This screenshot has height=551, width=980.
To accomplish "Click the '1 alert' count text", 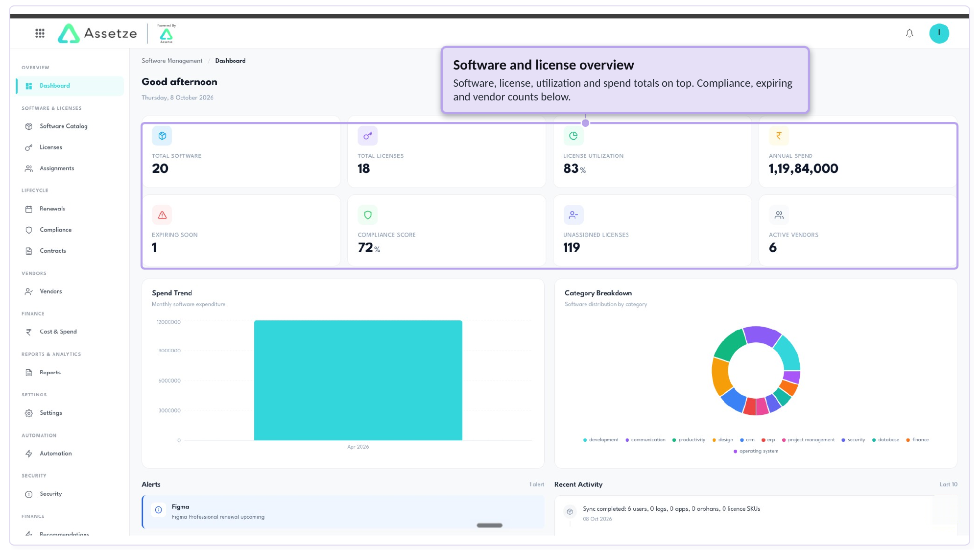I will 537,484.
